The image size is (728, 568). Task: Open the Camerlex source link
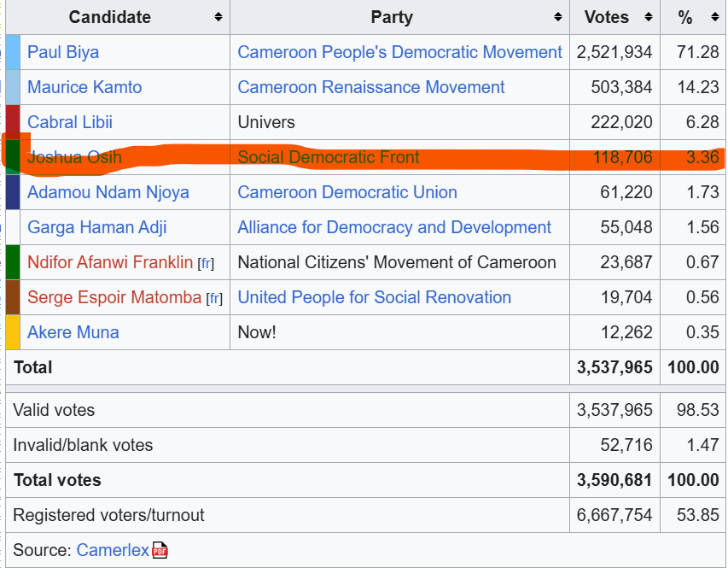(113, 550)
